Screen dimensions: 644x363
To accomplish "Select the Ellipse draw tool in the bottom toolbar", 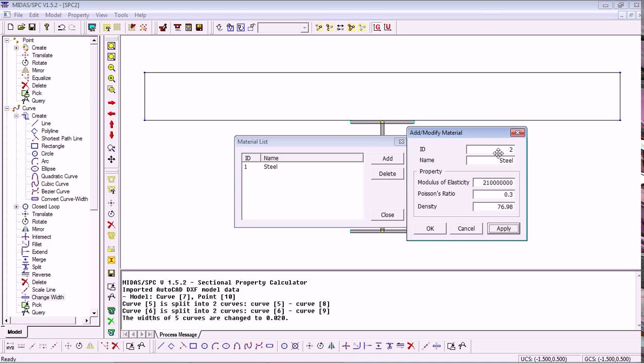I will [x=226, y=346].
